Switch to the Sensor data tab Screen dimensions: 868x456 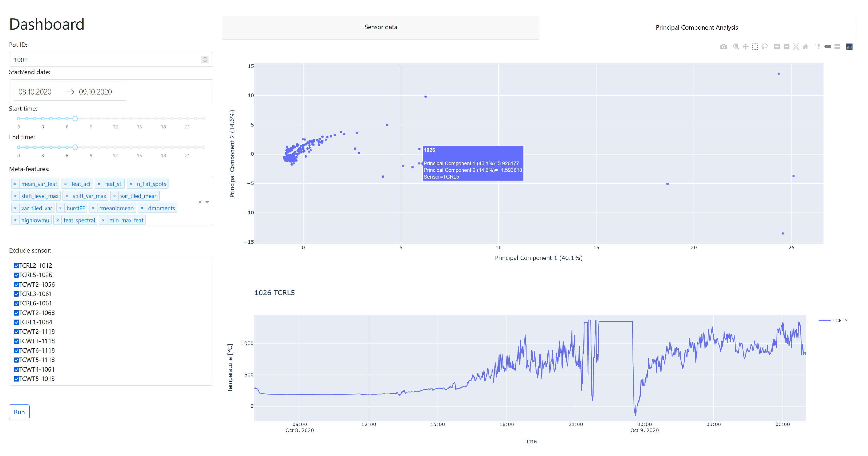click(x=381, y=27)
